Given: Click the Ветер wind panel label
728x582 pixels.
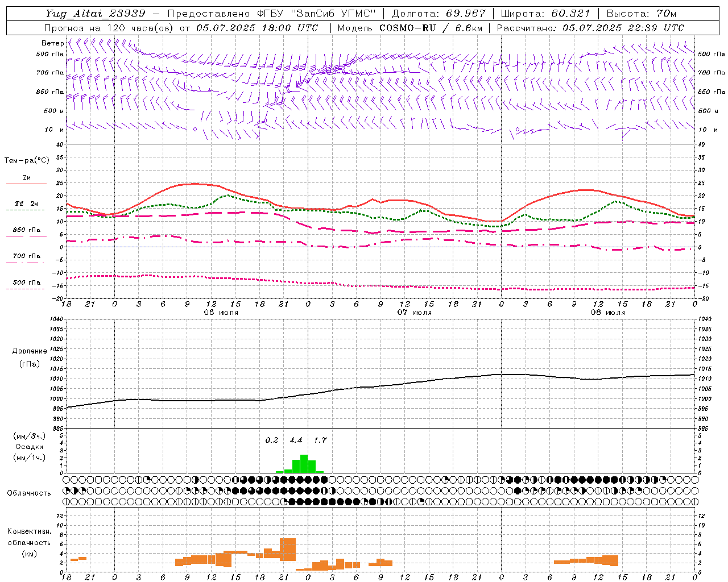Looking at the screenshot, I should 52,43.
